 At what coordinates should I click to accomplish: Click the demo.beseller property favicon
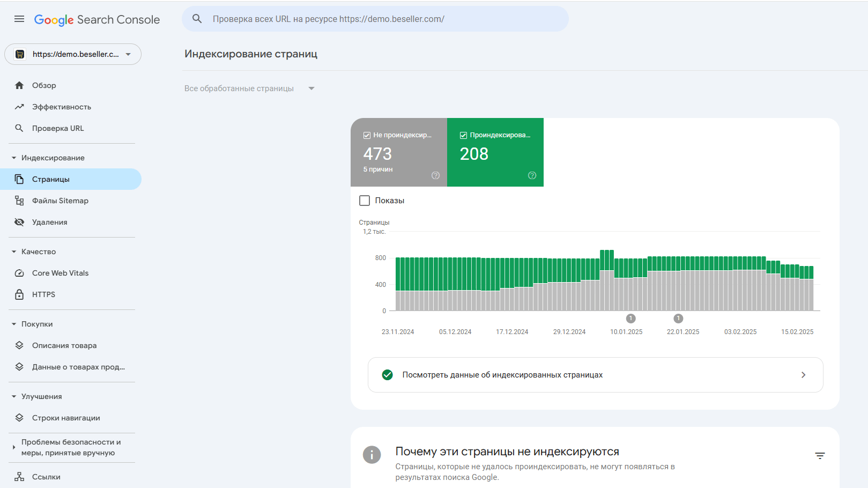[20, 54]
